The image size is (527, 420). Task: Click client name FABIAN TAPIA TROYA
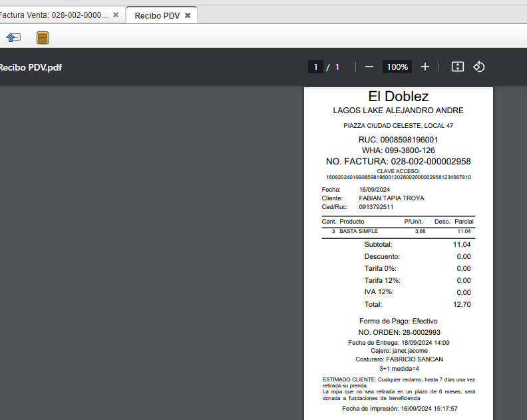point(391,198)
